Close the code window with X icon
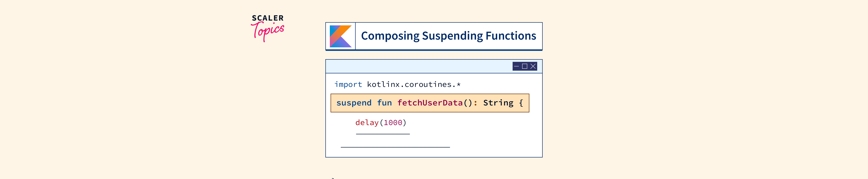Screen dimensions: 868x179 coord(533,66)
